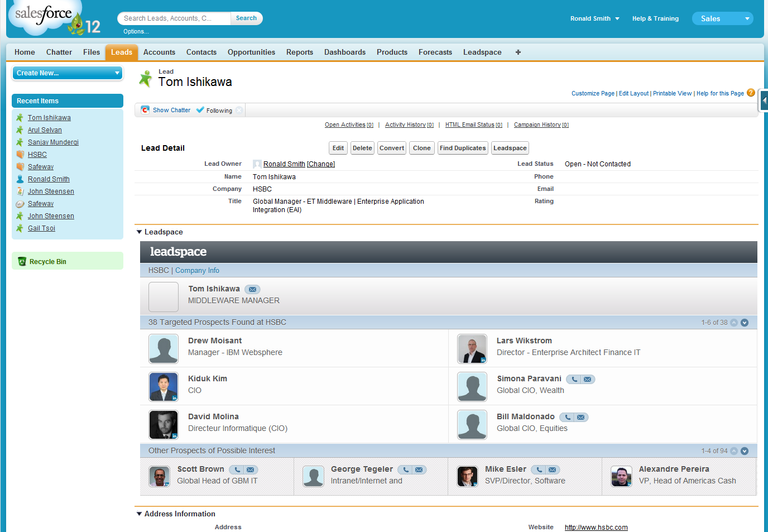Click the Search button
This screenshot has height=532, width=768.
pyautogui.click(x=246, y=18)
